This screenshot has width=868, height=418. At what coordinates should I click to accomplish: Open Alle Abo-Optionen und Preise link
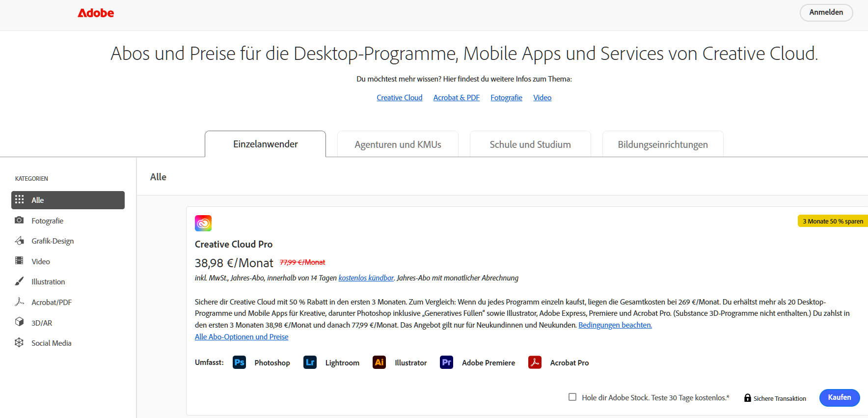tap(242, 337)
